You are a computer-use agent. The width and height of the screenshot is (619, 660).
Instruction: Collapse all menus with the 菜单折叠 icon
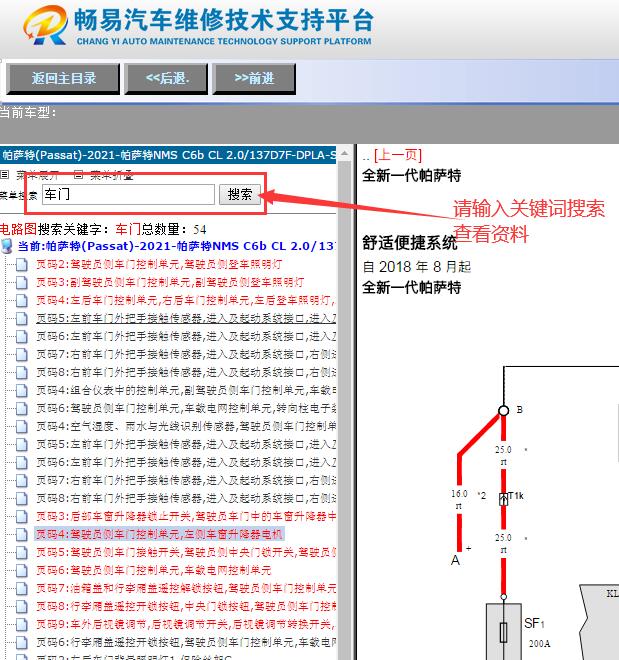tap(78, 174)
